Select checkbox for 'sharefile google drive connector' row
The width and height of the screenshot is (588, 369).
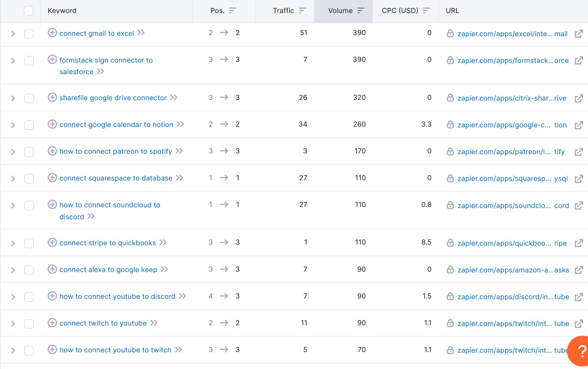click(x=29, y=98)
